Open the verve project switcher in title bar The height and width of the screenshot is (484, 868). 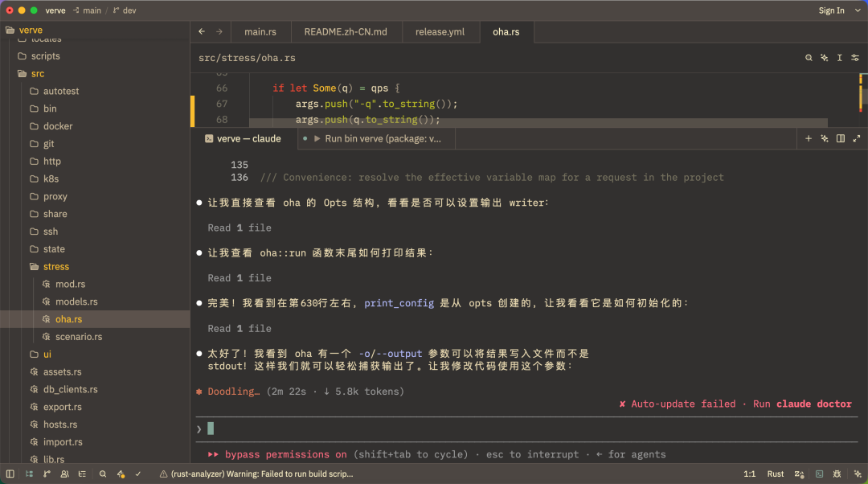(x=55, y=10)
